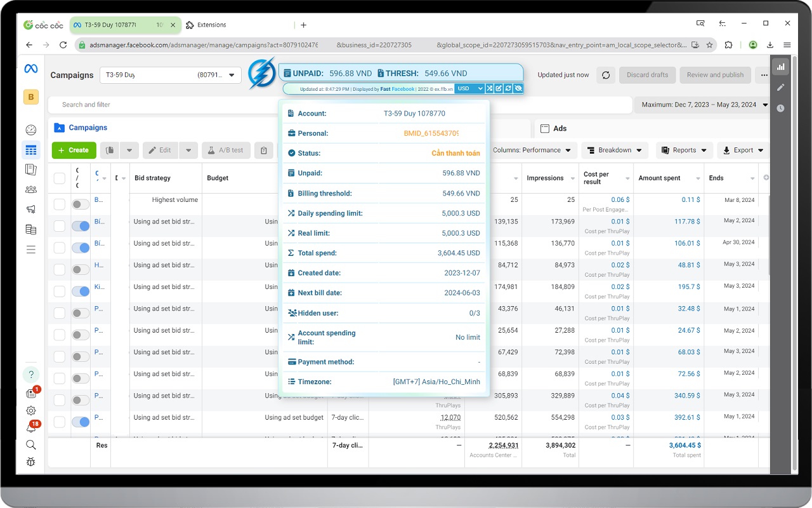Hide Fast Facebook info with eye-slash icon
Screen dimensions: 812x508
pyautogui.click(x=518, y=88)
